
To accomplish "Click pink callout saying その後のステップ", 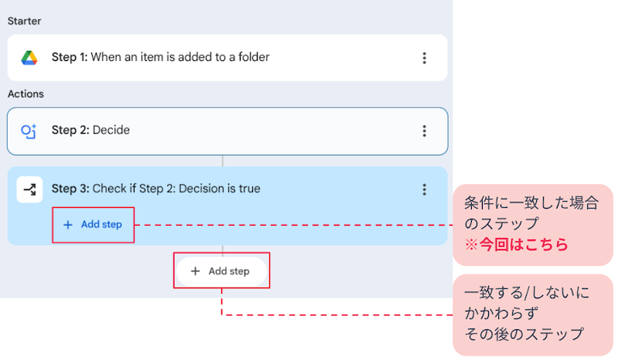I will click(x=533, y=315).
